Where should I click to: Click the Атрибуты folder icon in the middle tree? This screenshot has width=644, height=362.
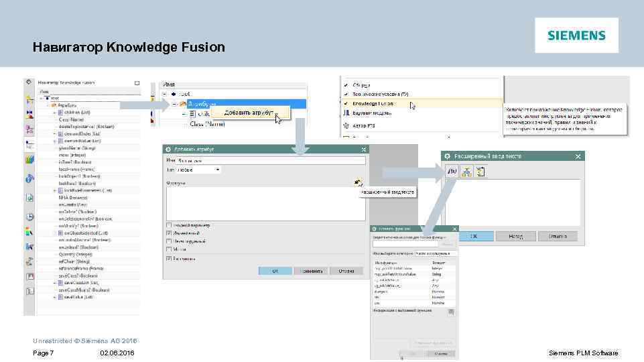click(184, 104)
